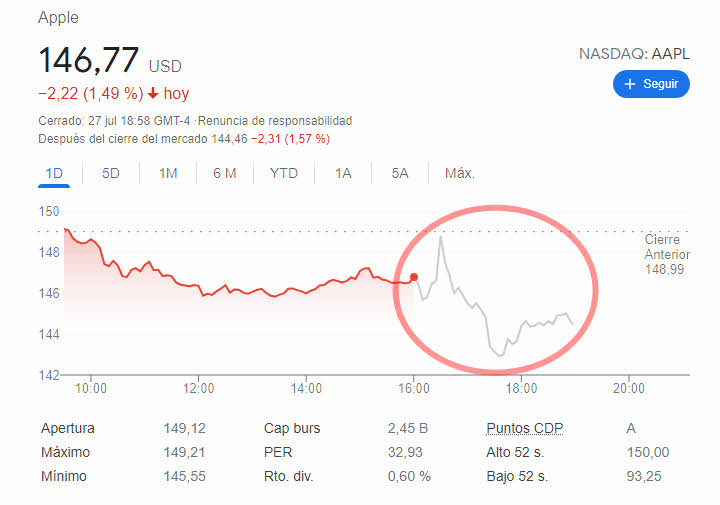Click the red down arrow beside hoy
The height and width of the screenshot is (505, 720).
click(152, 94)
